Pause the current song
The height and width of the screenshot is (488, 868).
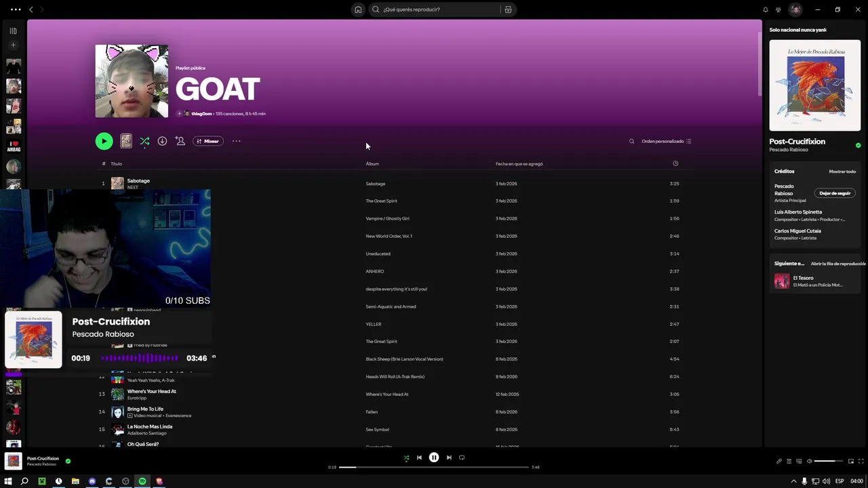(434, 457)
